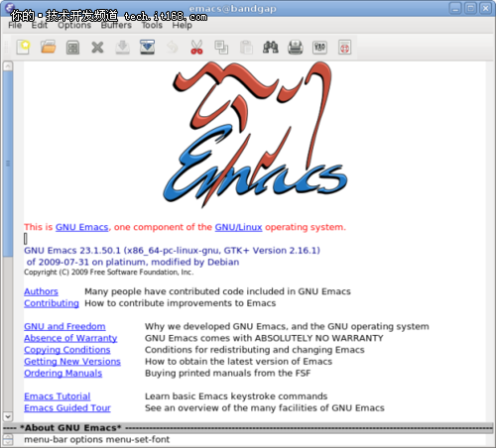Image resolution: width=496 pixels, height=448 pixels.
Task: Click 'How to contribute improvements to Emacs' text
Action: point(181,303)
